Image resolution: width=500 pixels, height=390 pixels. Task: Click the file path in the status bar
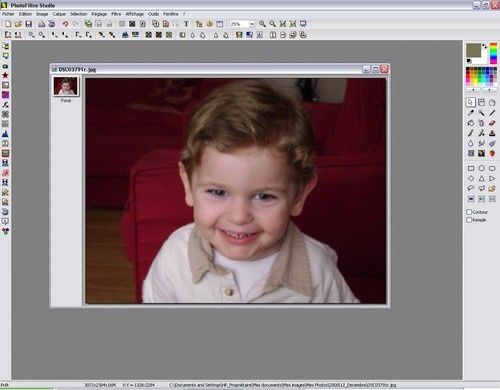tap(283, 385)
